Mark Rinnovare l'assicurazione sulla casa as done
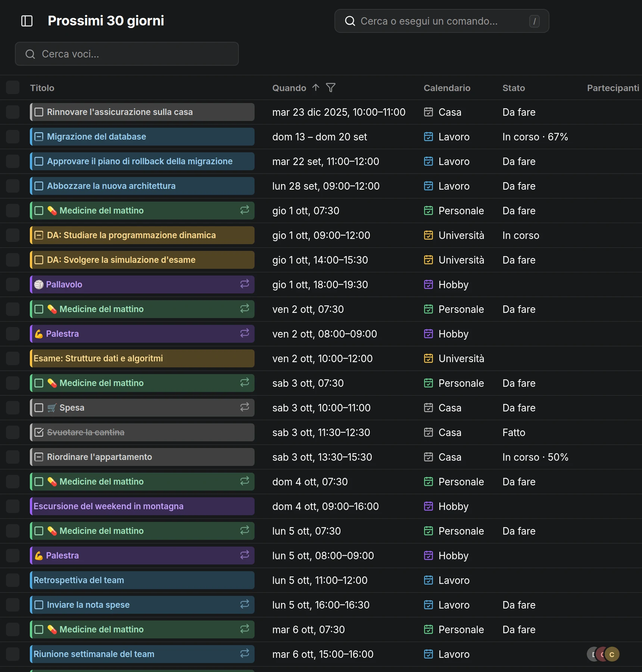This screenshot has height=672, width=642. 39,112
